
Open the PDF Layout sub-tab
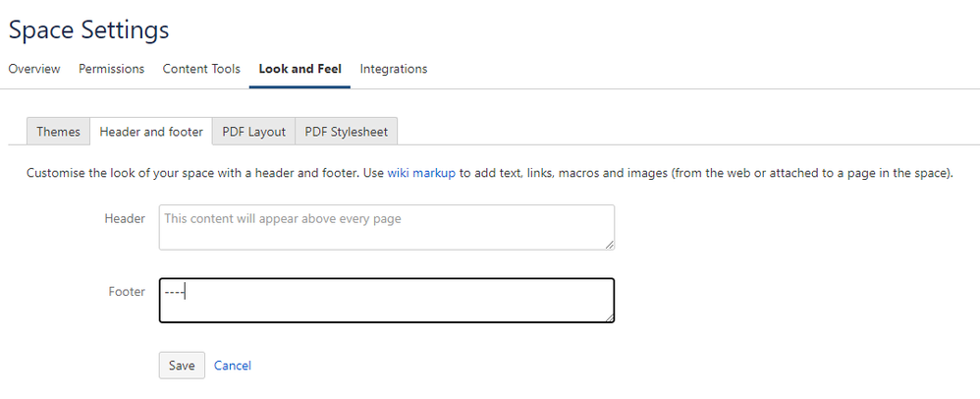pyautogui.click(x=253, y=132)
